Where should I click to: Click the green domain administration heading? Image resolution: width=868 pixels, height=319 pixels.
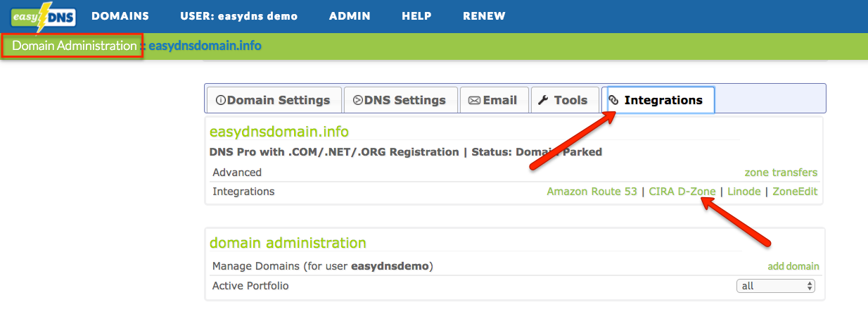pyautogui.click(x=288, y=243)
